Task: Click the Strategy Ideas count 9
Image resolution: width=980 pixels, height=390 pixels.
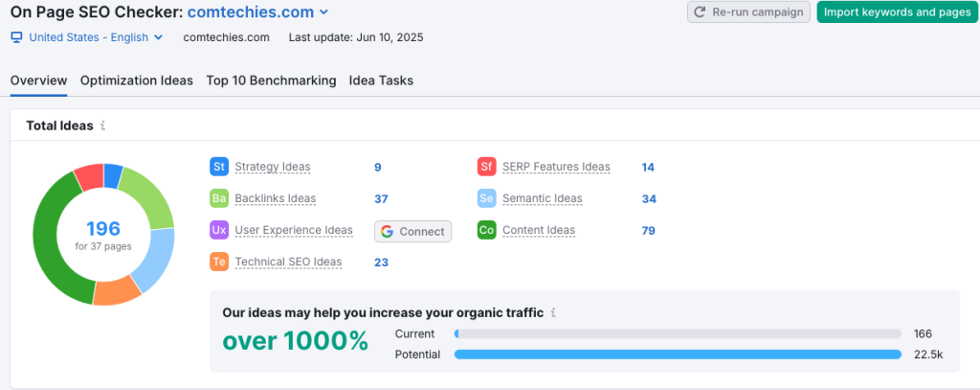Action: click(377, 167)
